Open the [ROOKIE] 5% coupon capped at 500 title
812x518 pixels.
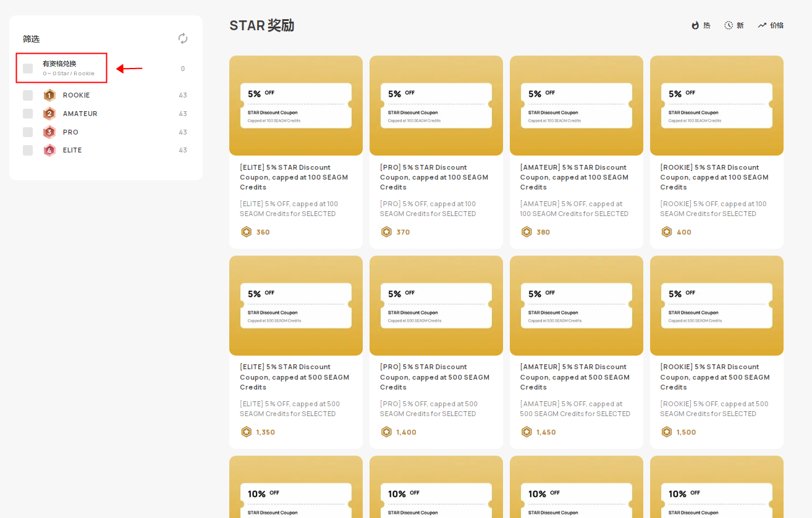coord(715,377)
